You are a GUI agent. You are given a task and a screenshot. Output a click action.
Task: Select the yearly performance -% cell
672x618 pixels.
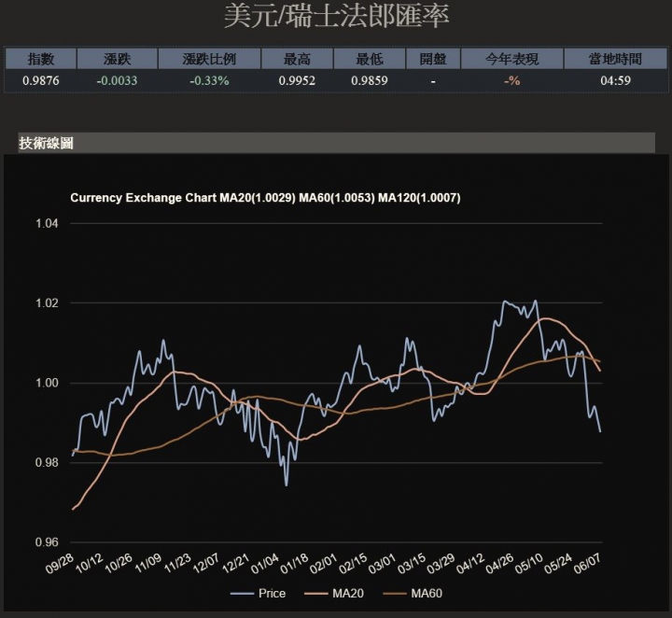512,80
